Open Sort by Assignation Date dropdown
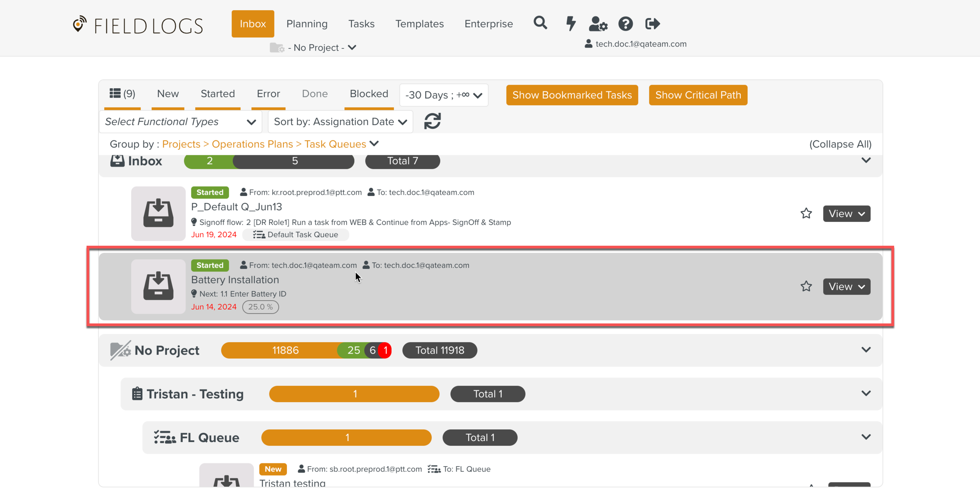This screenshot has width=980, height=501. [340, 122]
